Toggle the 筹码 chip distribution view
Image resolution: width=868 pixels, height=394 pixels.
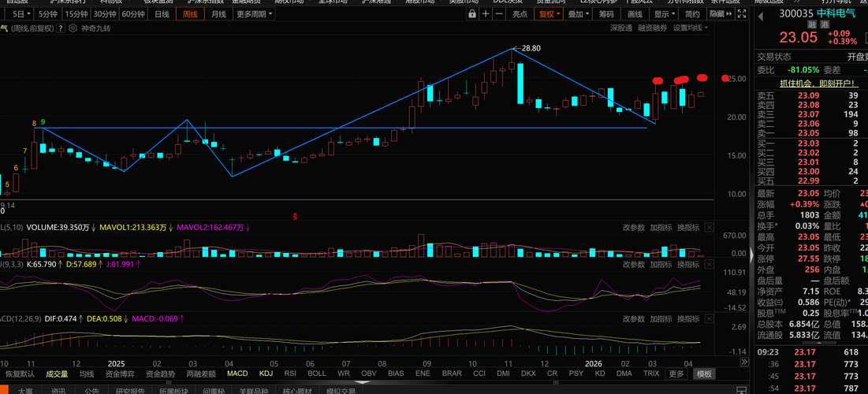[606, 14]
